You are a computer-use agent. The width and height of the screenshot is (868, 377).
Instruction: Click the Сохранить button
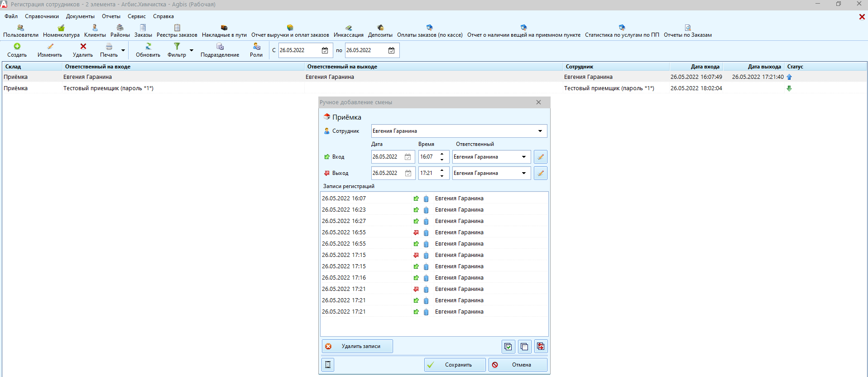pyautogui.click(x=455, y=365)
